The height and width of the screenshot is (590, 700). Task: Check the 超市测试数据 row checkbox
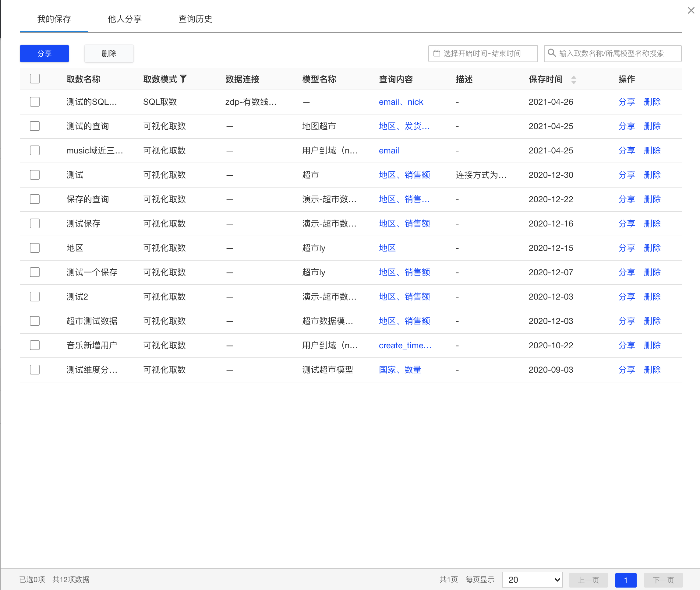[x=35, y=321]
